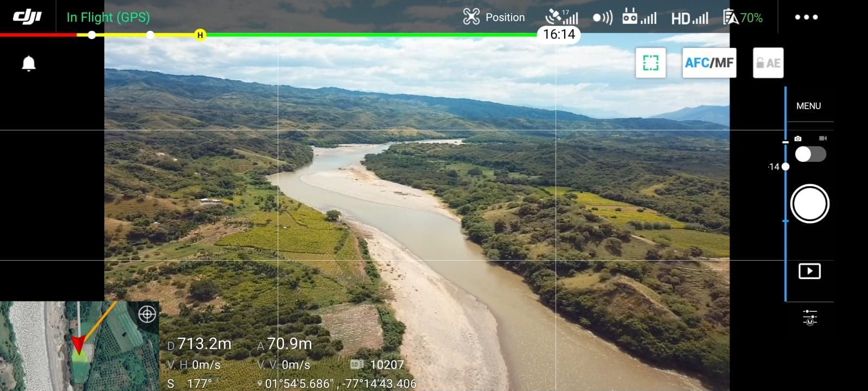
Task: Tap the altitude 70.9m readout
Action: click(x=285, y=344)
